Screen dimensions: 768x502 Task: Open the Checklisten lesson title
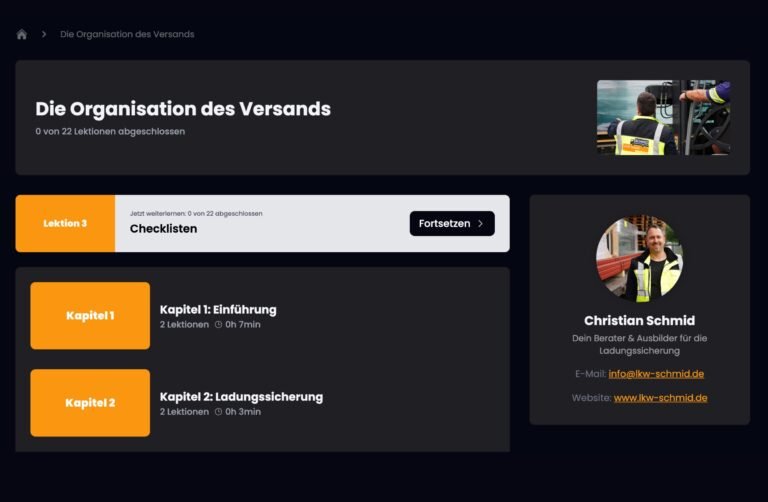pos(163,229)
